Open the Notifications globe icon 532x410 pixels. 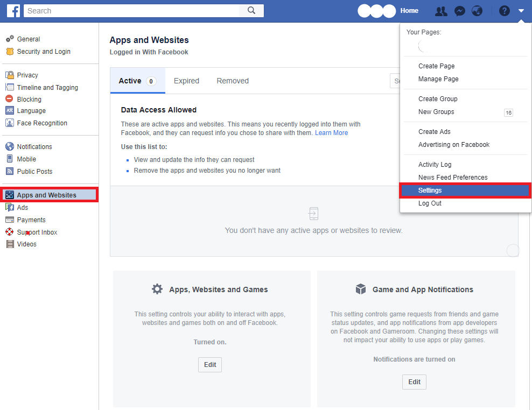click(477, 11)
